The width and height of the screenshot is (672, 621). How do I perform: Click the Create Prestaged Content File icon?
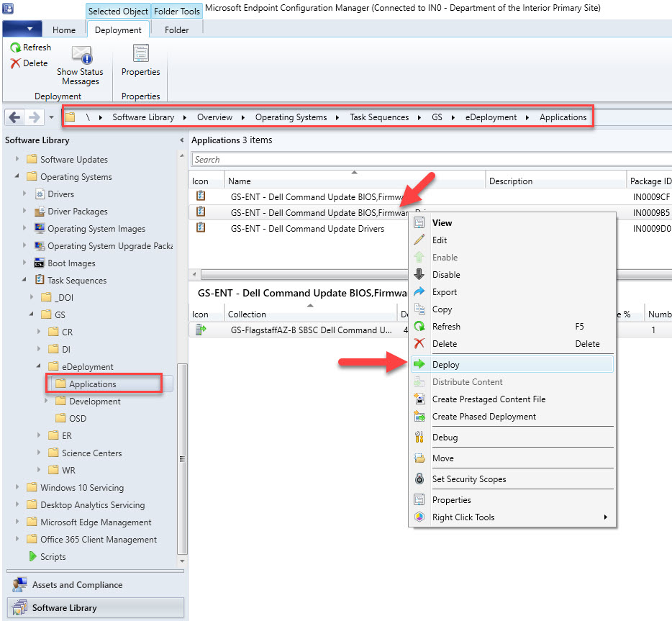point(419,399)
